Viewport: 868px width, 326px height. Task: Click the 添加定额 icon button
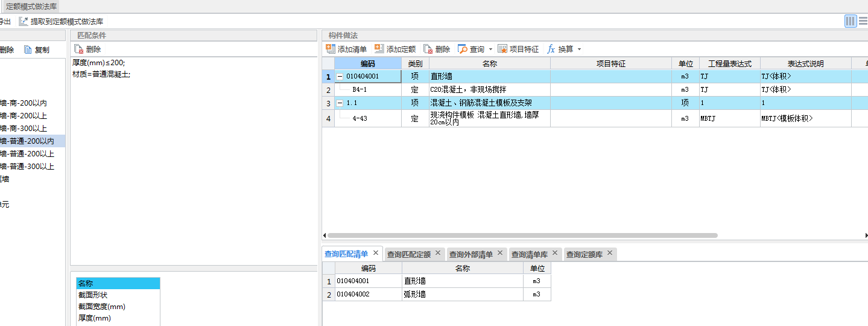coord(395,49)
